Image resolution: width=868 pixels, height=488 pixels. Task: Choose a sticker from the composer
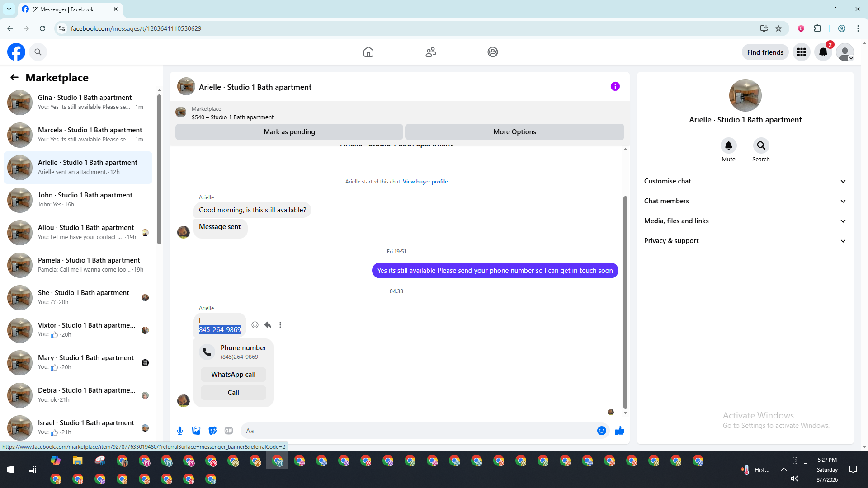coord(212,431)
